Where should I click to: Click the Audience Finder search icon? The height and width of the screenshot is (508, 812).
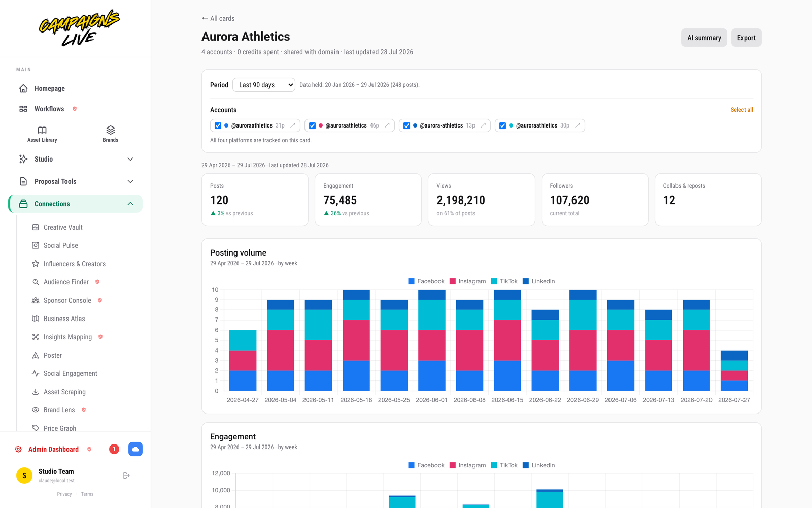click(36, 282)
